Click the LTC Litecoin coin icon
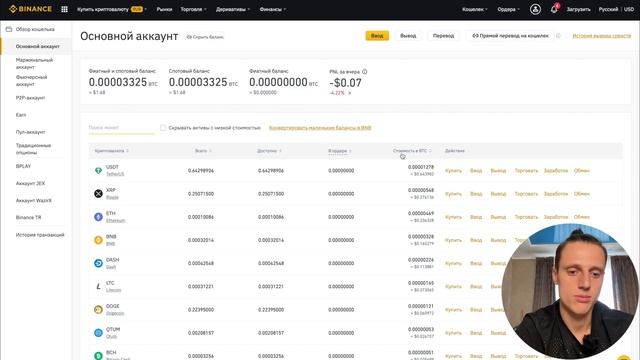Viewport: 640px width, 360px height. point(98,287)
